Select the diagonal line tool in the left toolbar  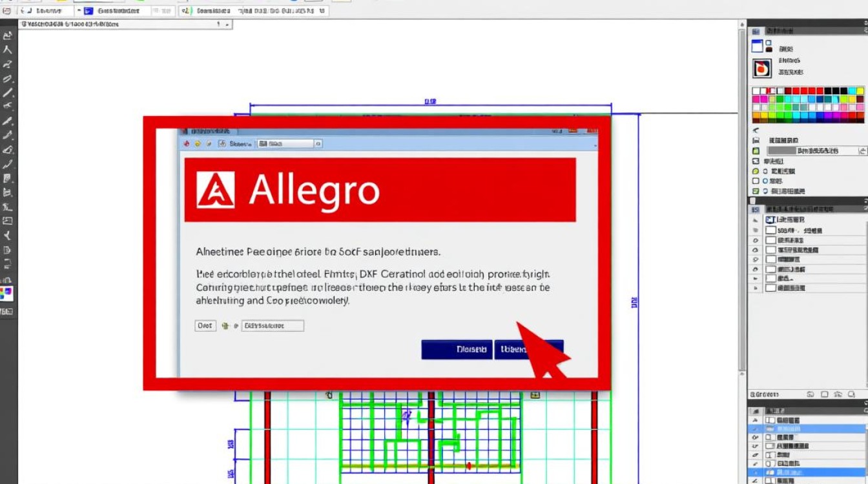click(x=8, y=92)
